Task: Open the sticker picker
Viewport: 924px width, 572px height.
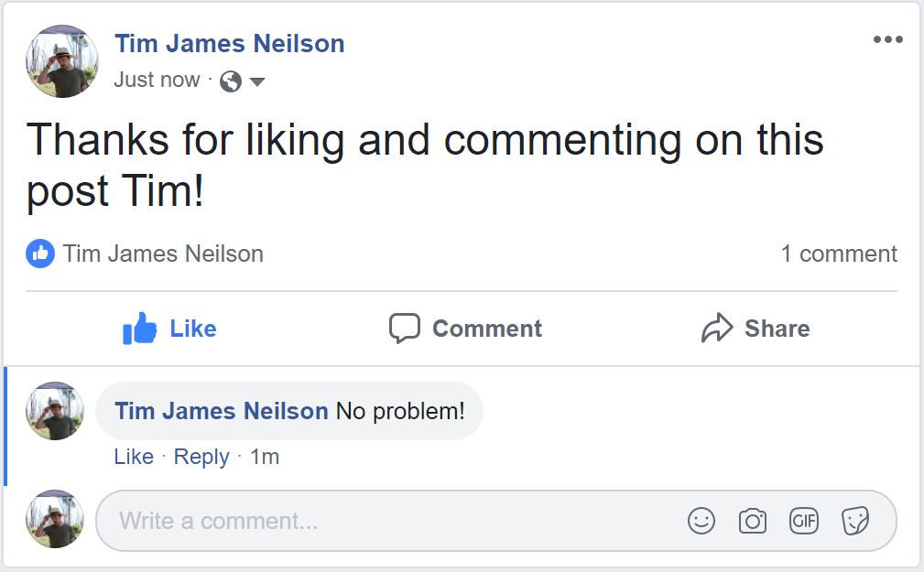Action: [855, 521]
